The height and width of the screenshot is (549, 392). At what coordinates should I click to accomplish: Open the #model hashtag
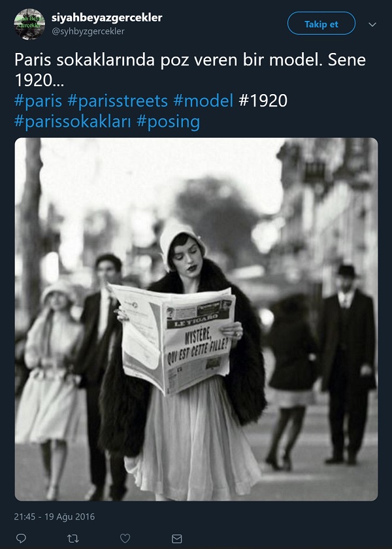[203, 101]
